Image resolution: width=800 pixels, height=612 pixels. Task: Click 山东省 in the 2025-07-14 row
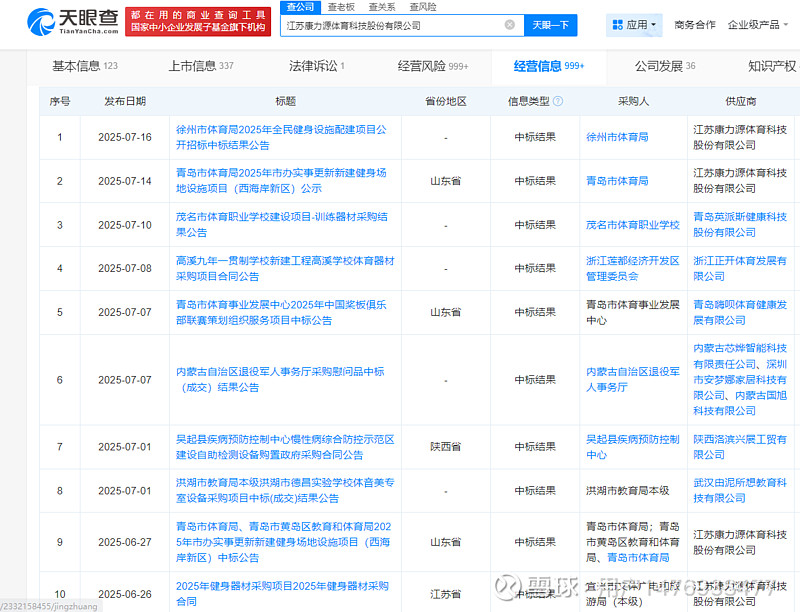pyautogui.click(x=446, y=181)
